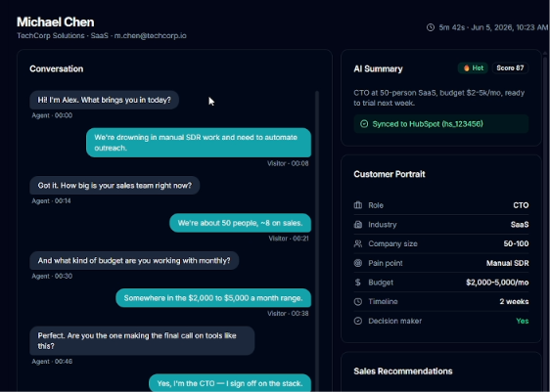
Task: Click the Pain point value Manual SDR
Action: click(507, 263)
